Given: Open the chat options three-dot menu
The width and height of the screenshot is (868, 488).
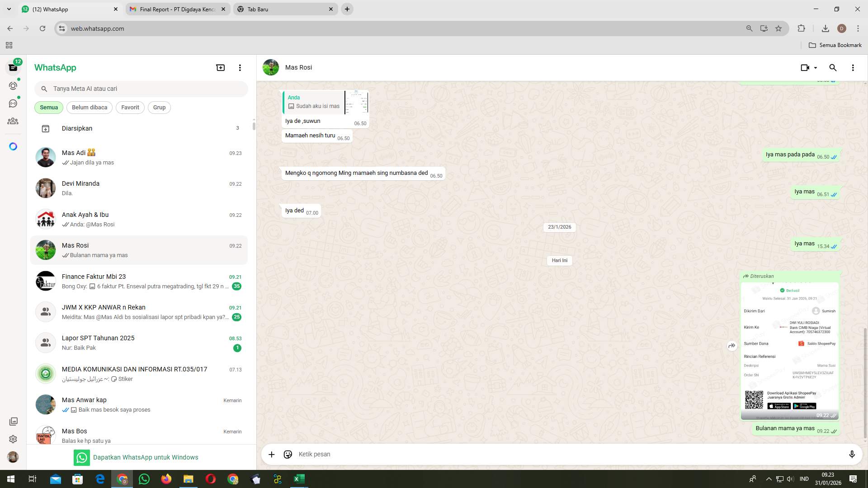Looking at the screenshot, I should (x=853, y=67).
